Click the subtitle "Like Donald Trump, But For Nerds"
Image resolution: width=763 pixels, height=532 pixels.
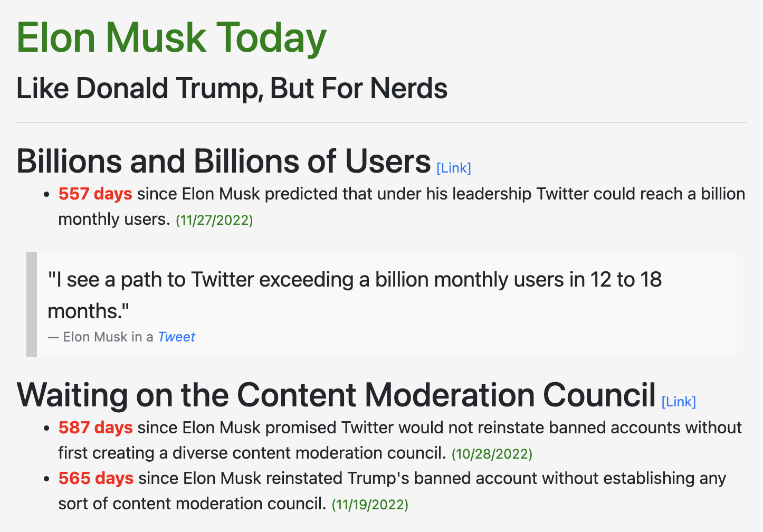coord(232,88)
